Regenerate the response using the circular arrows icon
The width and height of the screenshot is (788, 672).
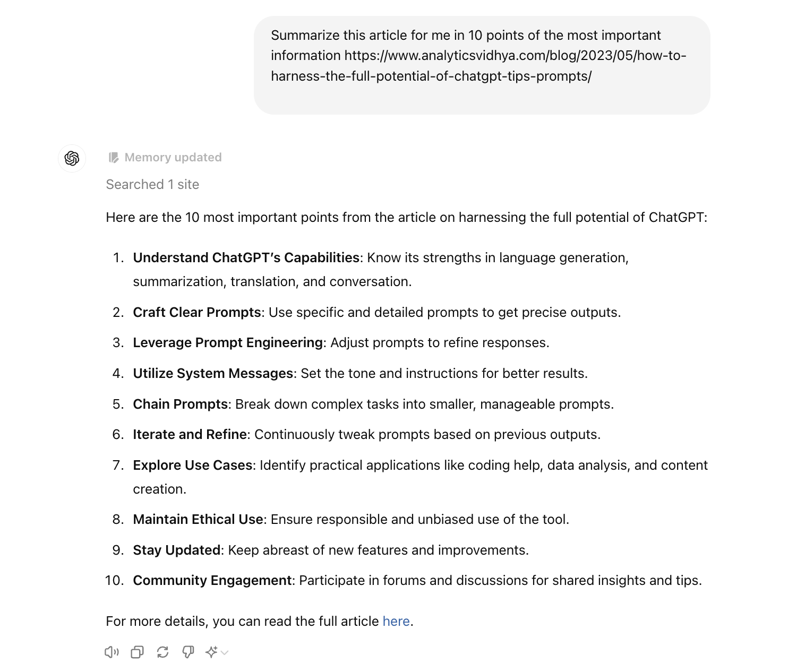162,652
